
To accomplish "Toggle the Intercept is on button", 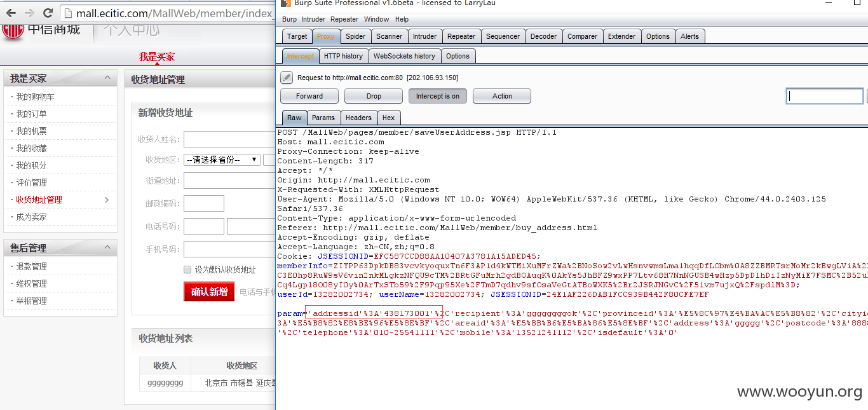I will (x=438, y=96).
